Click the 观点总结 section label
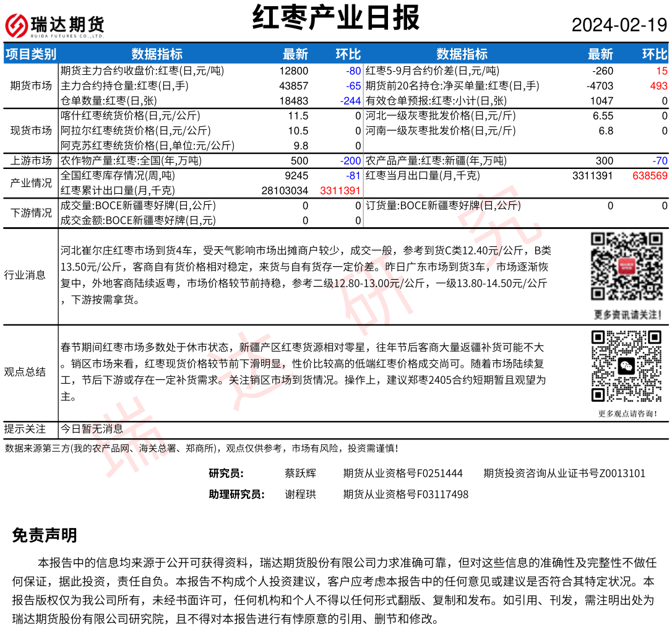Screen dimensions: 672x627 25,371
